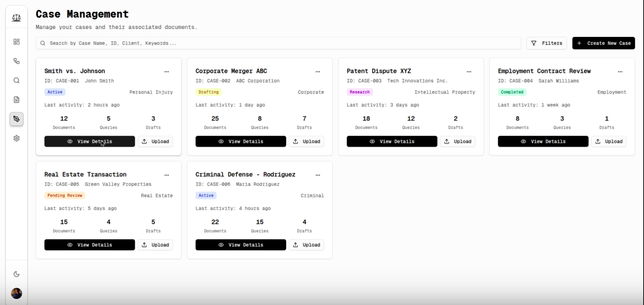
Task: Expand options menu for Patent Dispute XYZ
Action: coord(469,72)
